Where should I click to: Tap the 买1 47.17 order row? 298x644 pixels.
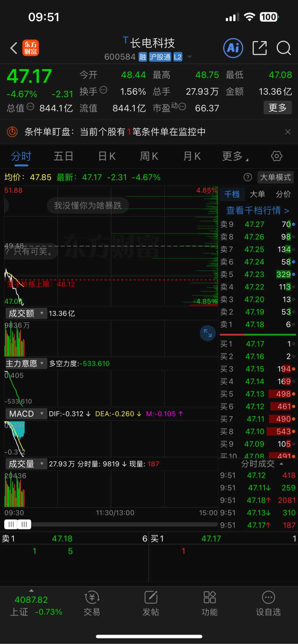pyautogui.click(x=258, y=344)
